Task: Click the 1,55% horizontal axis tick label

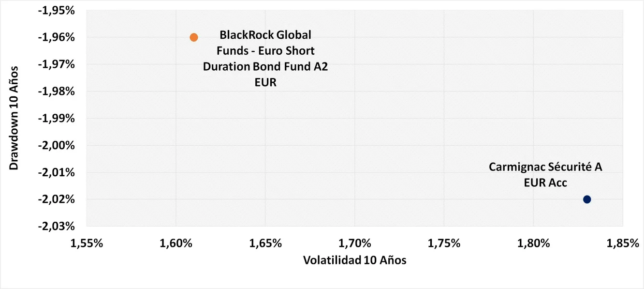Action: [x=87, y=243]
